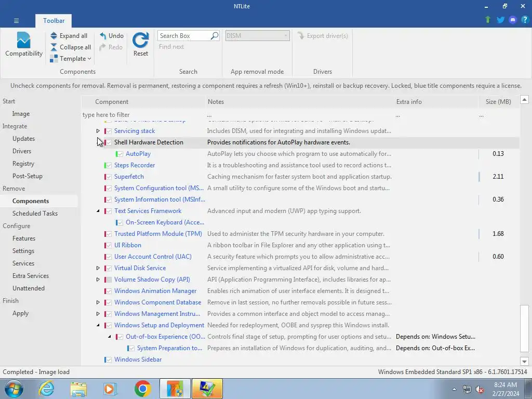Uncheck the Steps Recorder component
532x399 pixels.
[109, 165]
